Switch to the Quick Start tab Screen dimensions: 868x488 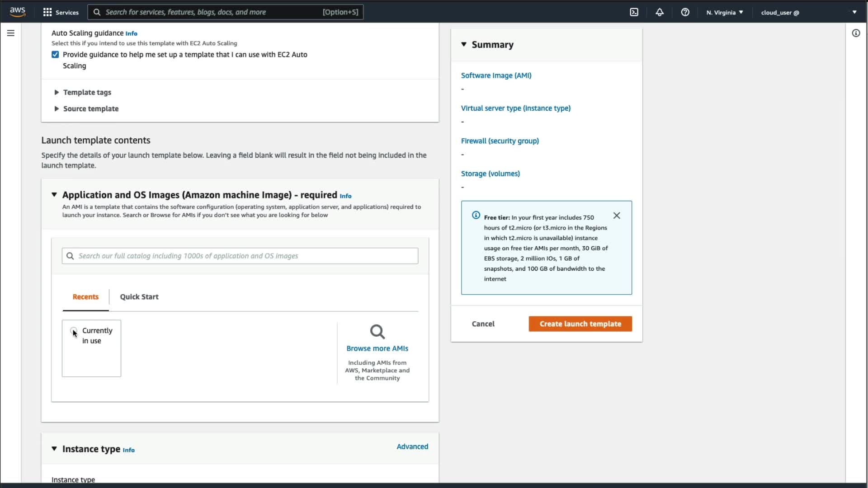139,297
